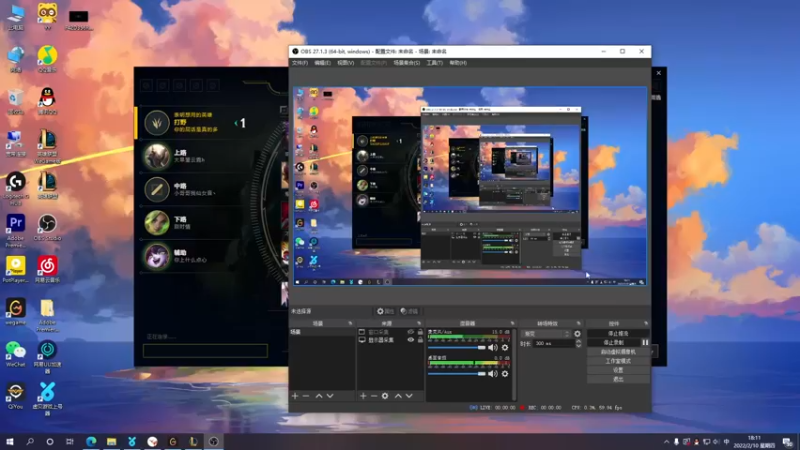The width and height of the screenshot is (800, 450).
Task: Mute the mic/Aux audio channel
Action: tap(492, 347)
